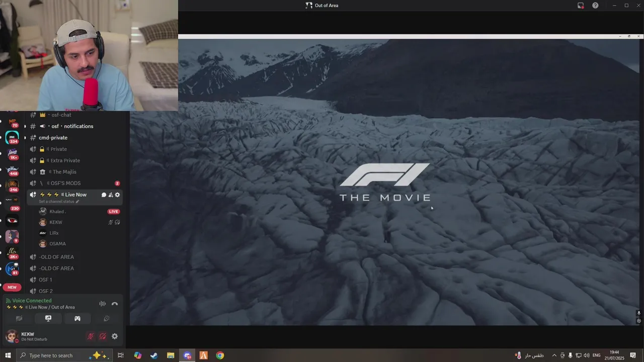
Task: Open Copilot from the taskbar
Action: [x=137, y=355]
